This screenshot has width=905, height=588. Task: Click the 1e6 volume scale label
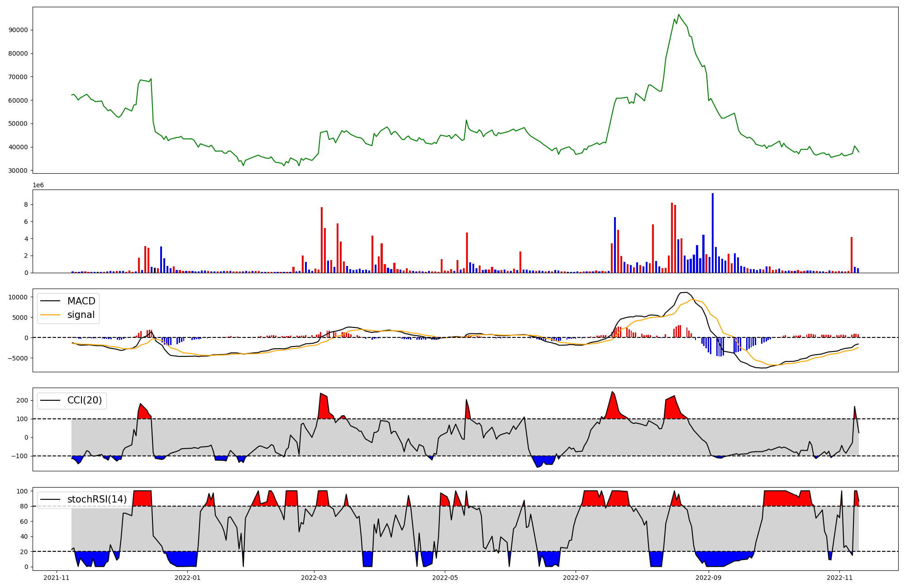(x=38, y=185)
